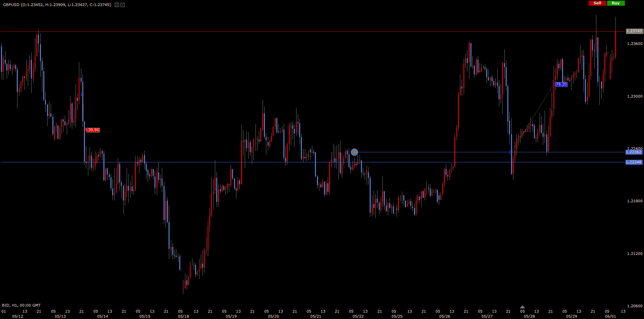Select the 78.20 profit label
This screenshot has width=644, height=319.
tap(561, 85)
